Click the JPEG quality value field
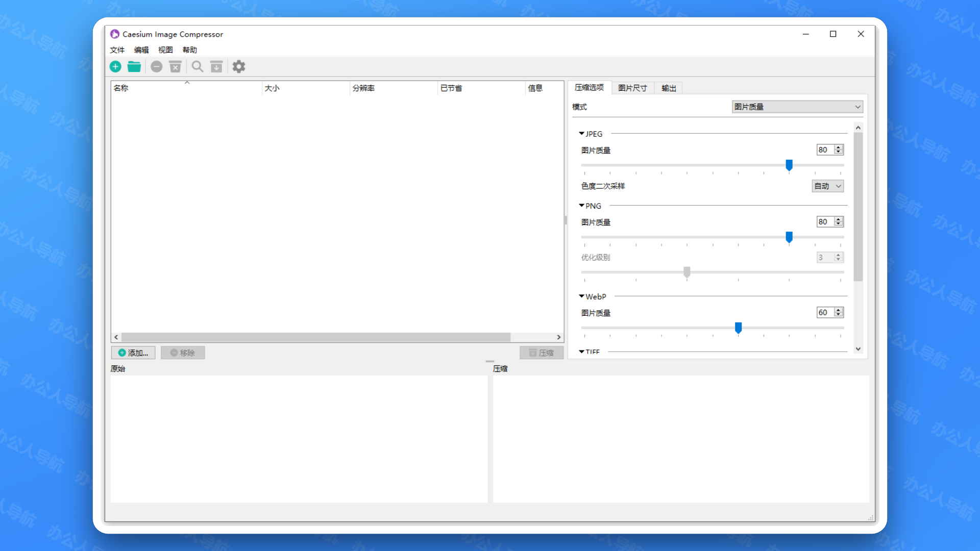 825,150
